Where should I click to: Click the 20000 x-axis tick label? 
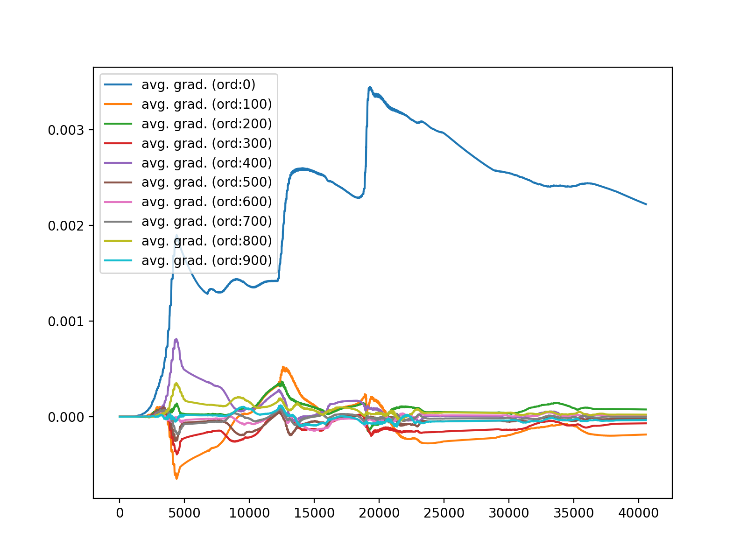(x=379, y=513)
